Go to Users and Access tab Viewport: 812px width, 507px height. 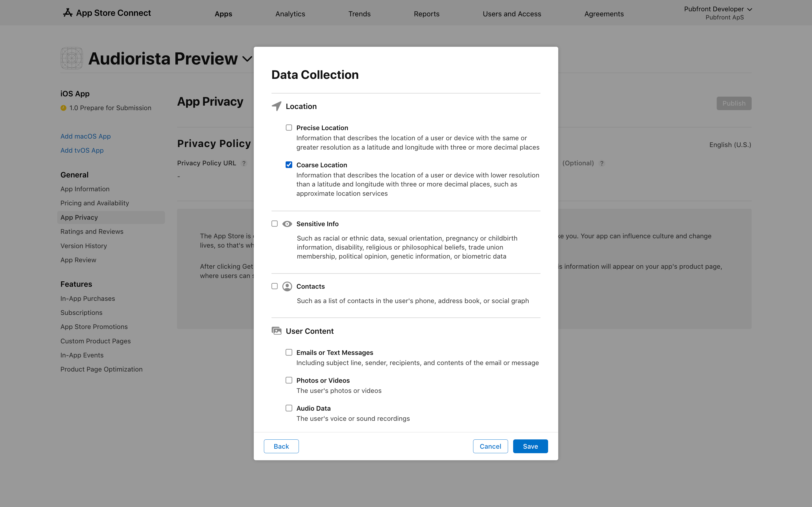512,14
